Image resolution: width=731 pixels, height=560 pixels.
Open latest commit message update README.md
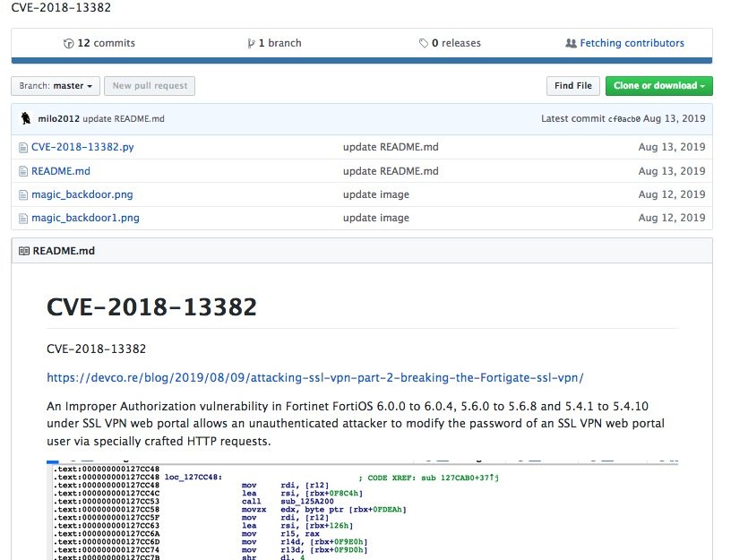(124, 119)
